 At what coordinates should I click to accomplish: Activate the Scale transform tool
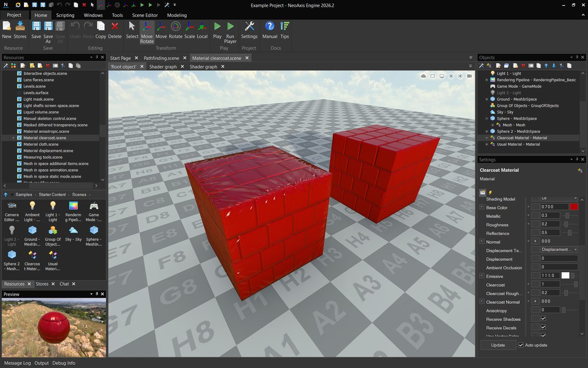point(190,30)
